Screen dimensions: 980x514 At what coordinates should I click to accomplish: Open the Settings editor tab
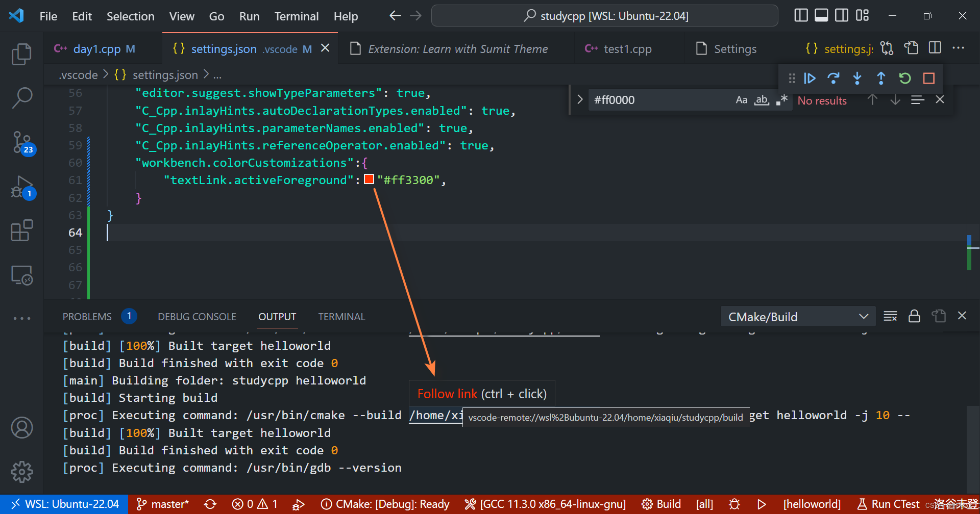click(x=734, y=49)
